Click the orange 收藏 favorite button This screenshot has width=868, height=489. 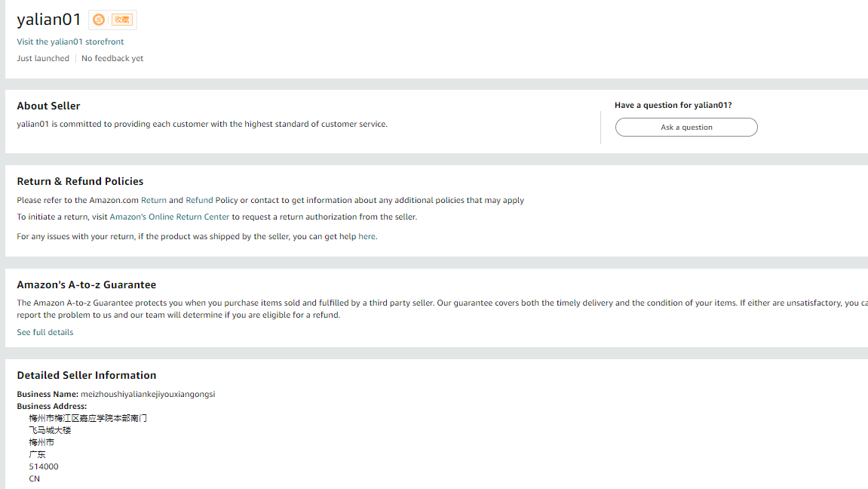click(x=122, y=20)
